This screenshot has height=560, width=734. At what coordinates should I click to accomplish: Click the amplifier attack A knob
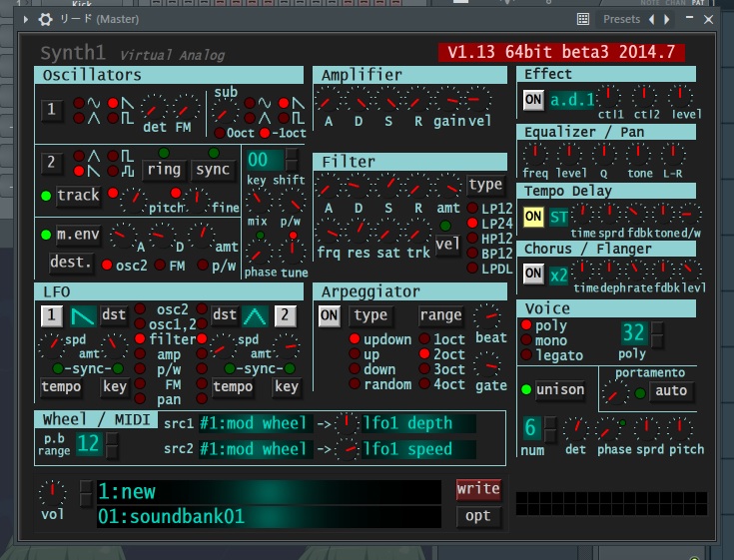click(328, 101)
